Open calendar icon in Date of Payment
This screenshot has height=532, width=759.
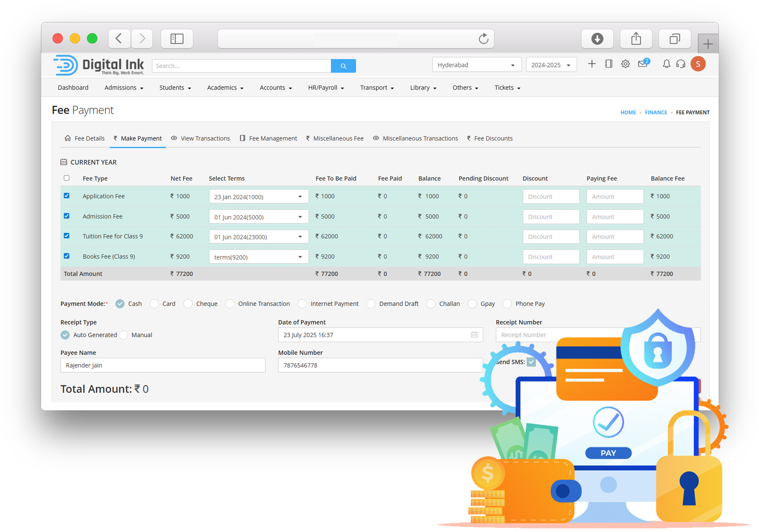coord(474,335)
